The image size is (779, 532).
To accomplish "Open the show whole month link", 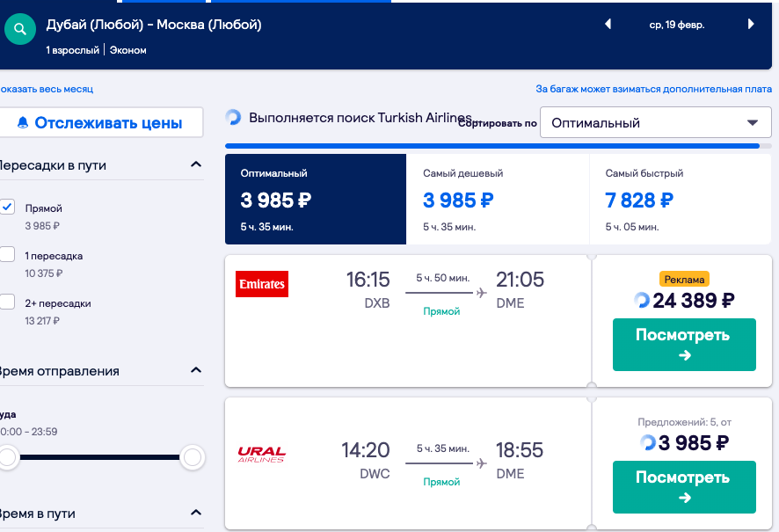I will [x=47, y=90].
